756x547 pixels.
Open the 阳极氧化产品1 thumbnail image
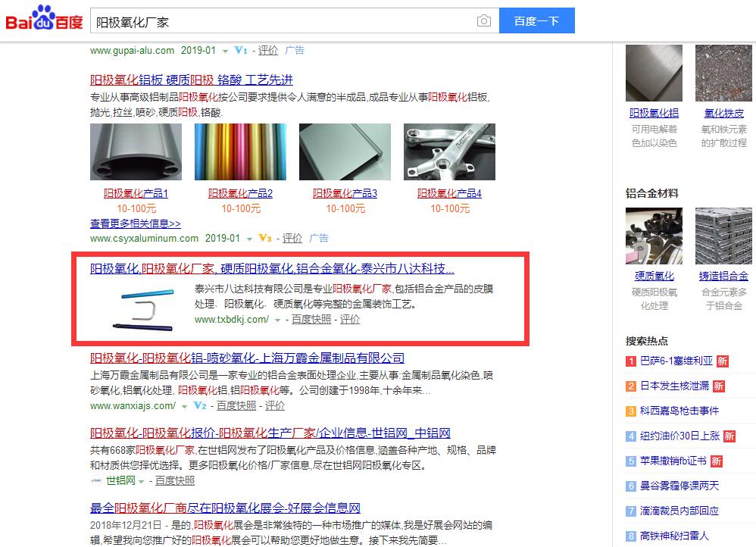tap(136, 152)
